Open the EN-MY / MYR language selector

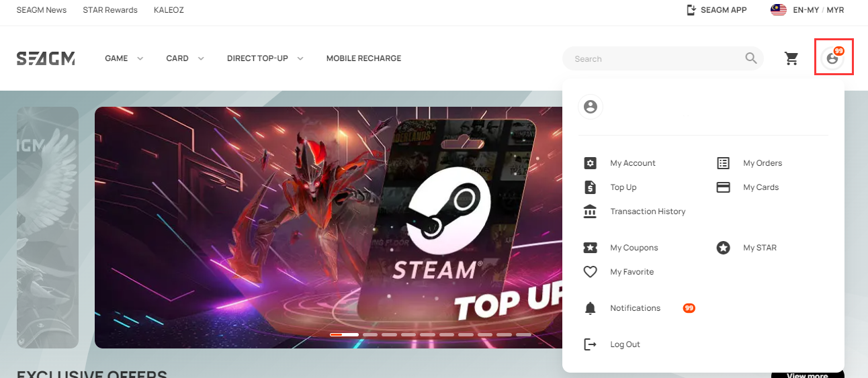pyautogui.click(x=808, y=10)
